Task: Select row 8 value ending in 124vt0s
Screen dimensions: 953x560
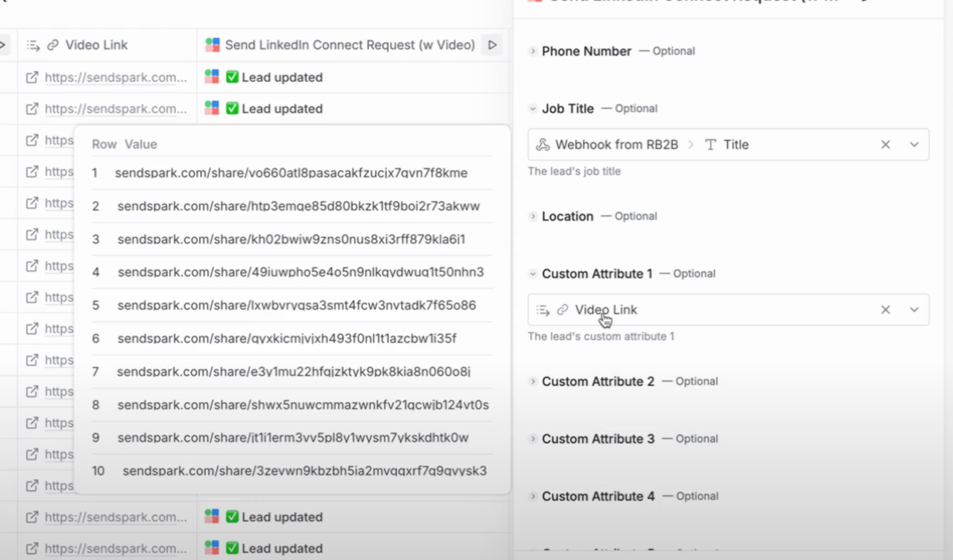Action: 303,405
